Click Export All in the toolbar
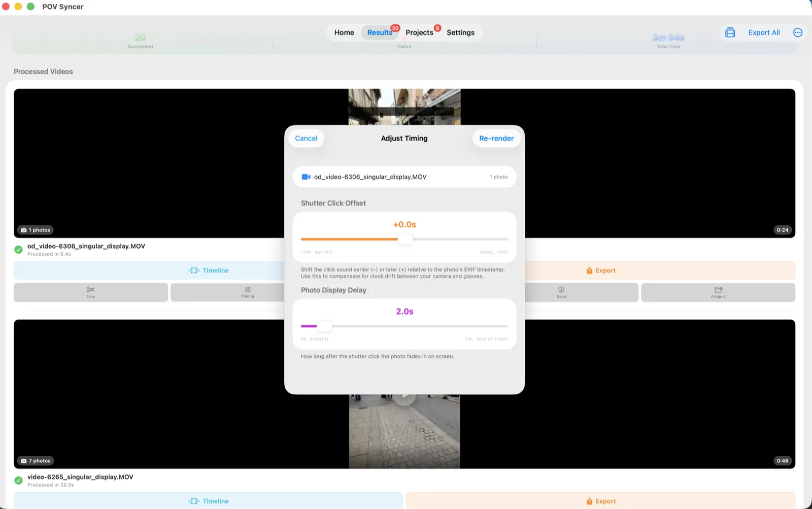The width and height of the screenshot is (812, 509). (764, 32)
